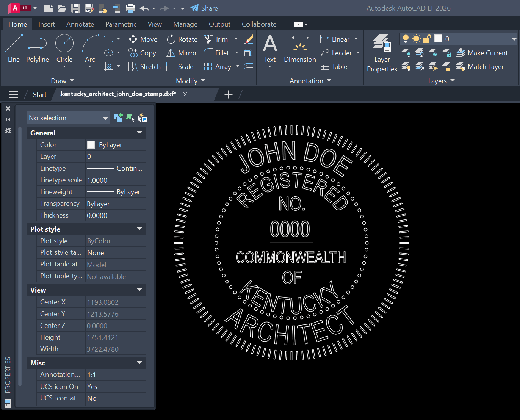Toggle layer lock padlock in layer dropdown
Screen dimensions: 520x420
point(427,39)
